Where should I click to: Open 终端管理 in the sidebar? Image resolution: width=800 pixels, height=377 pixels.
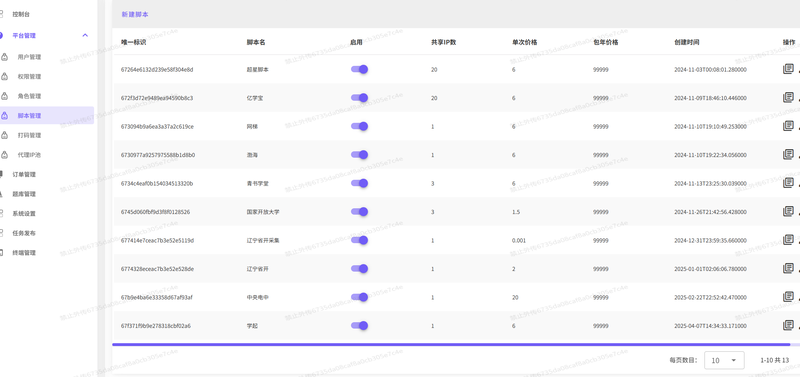click(x=24, y=253)
